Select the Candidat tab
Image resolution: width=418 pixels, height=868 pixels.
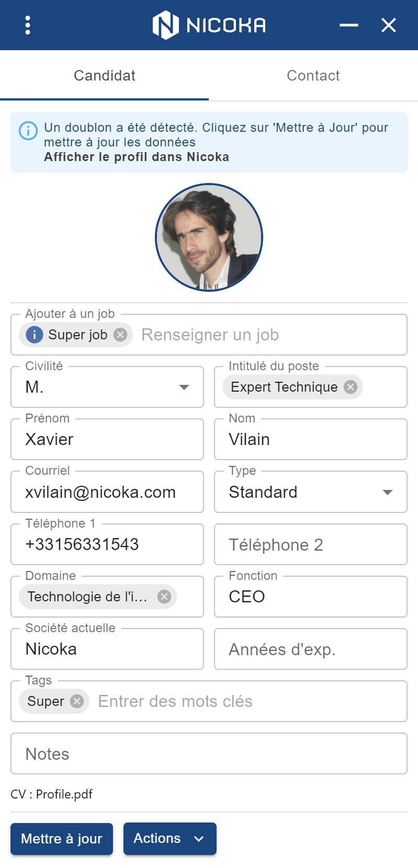coord(105,76)
